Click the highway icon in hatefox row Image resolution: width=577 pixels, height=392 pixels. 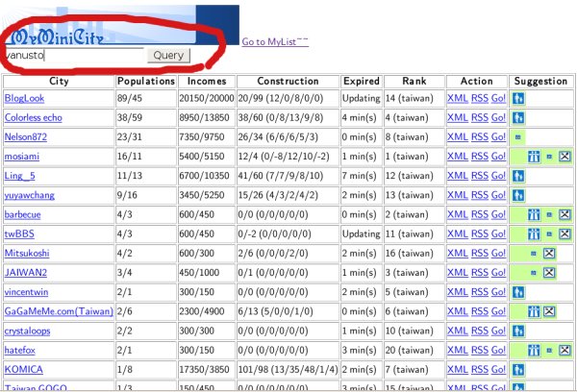(x=534, y=351)
